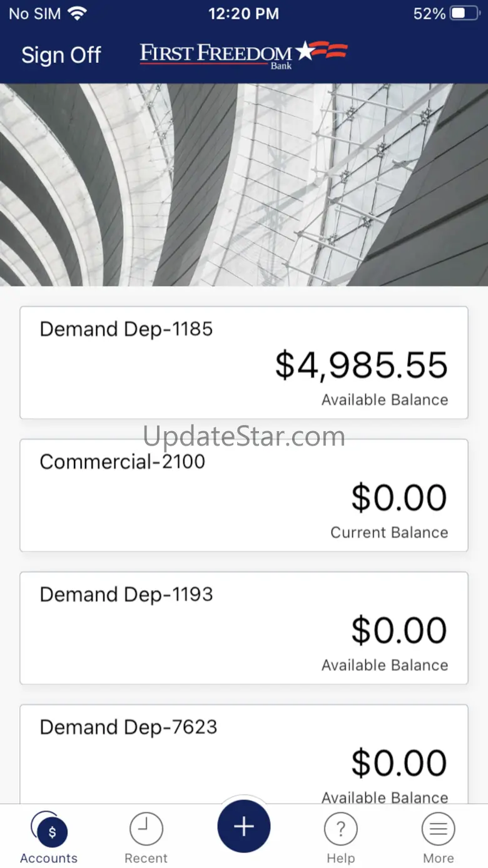Tap the First Freedom Bank logo
The width and height of the screenshot is (488, 868).
pyautogui.click(x=243, y=54)
